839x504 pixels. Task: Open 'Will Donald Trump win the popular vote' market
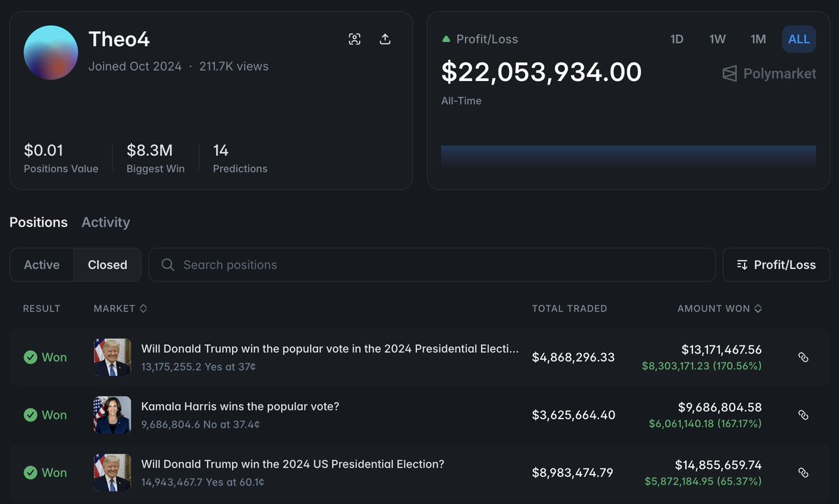(330, 349)
